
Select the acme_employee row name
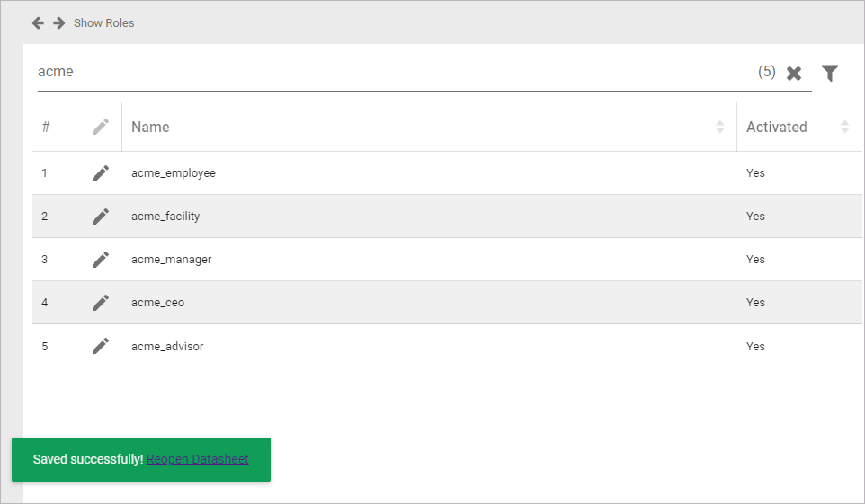point(174,173)
